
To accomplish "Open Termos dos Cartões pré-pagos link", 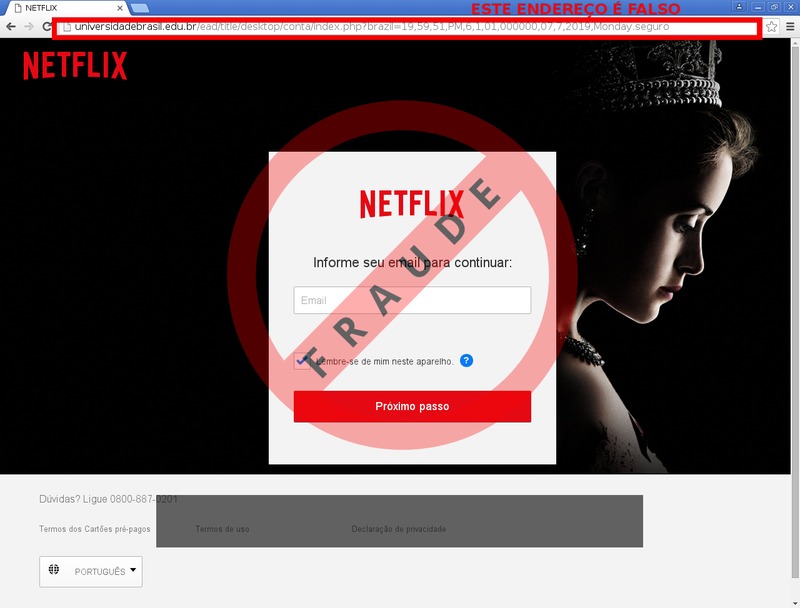I will tap(95, 529).
